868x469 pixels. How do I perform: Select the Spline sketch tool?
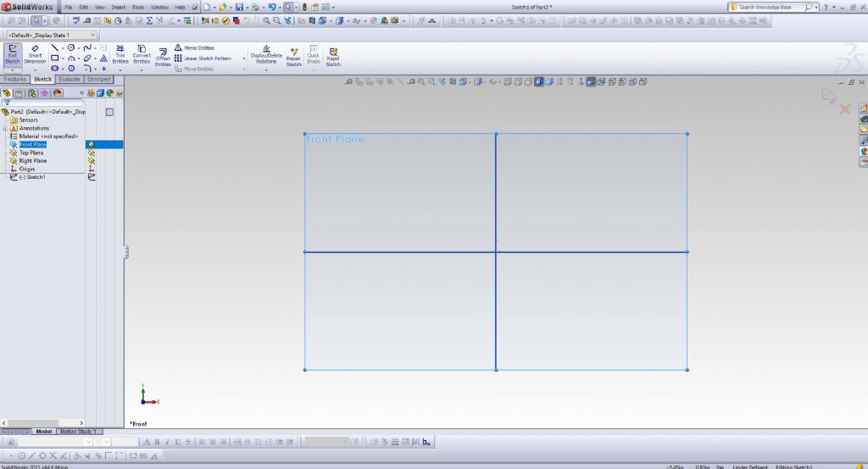[87, 48]
